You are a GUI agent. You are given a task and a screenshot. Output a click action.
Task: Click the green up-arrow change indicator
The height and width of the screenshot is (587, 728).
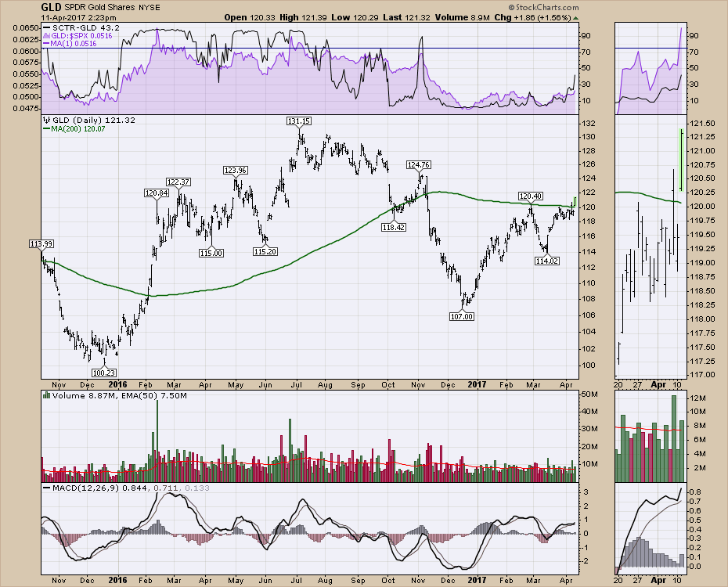coord(576,18)
